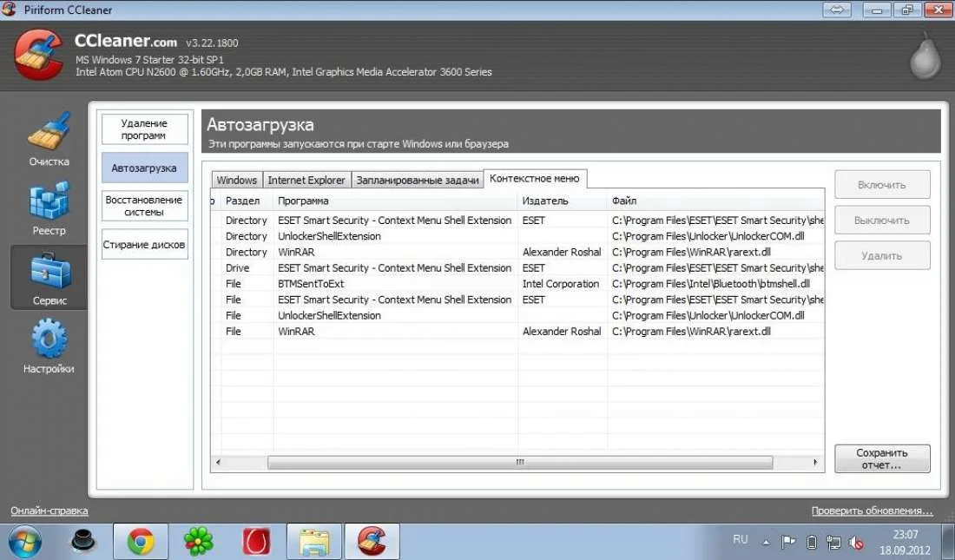The image size is (955, 560).
Task: Sort by the Издатель column header
Action: [x=563, y=201]
